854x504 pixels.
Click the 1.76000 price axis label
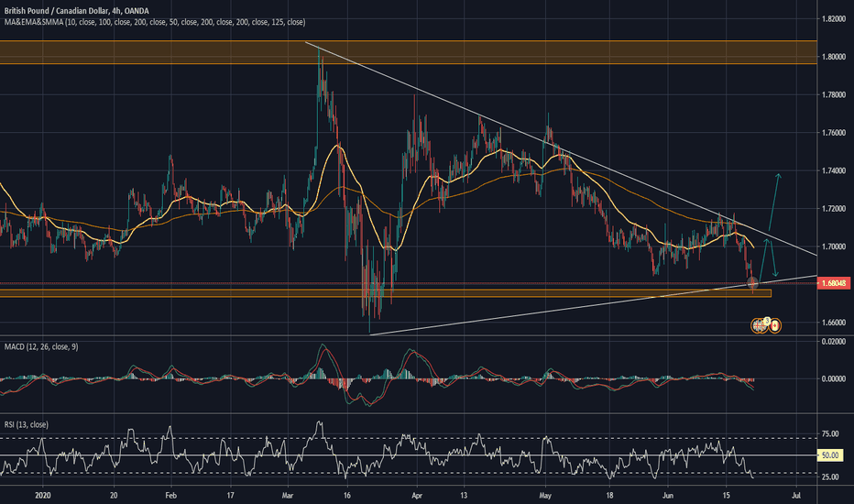[833, 133]
